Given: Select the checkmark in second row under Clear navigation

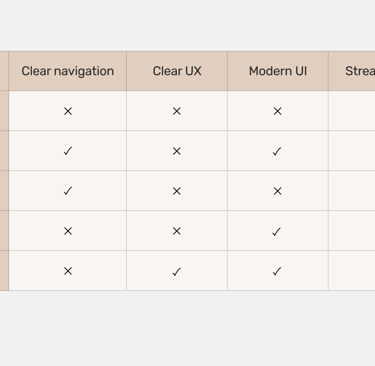Looking at the screenshot, I should (x=68, y=151).
